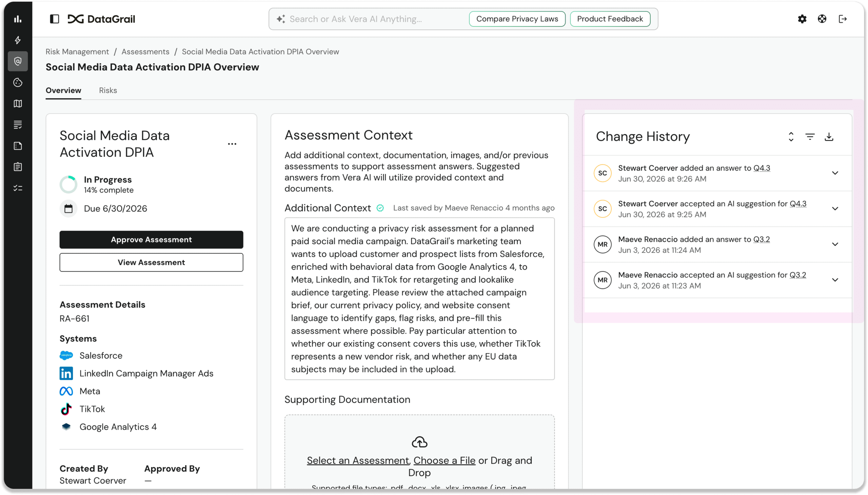Open the document note sidebar icon
Screen dimensions: 868x495
[x=18, y=146]
